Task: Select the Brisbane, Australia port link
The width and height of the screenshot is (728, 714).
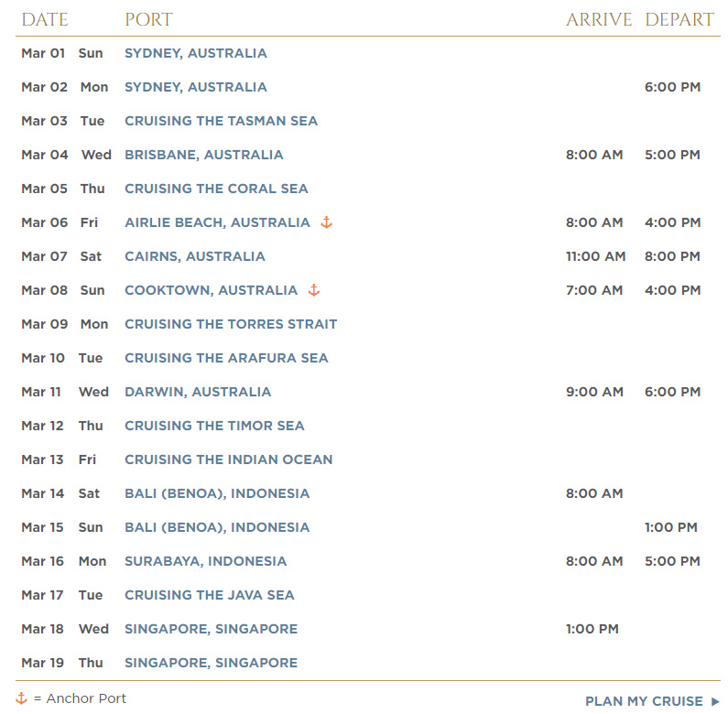Action: [x=204, y=155]
